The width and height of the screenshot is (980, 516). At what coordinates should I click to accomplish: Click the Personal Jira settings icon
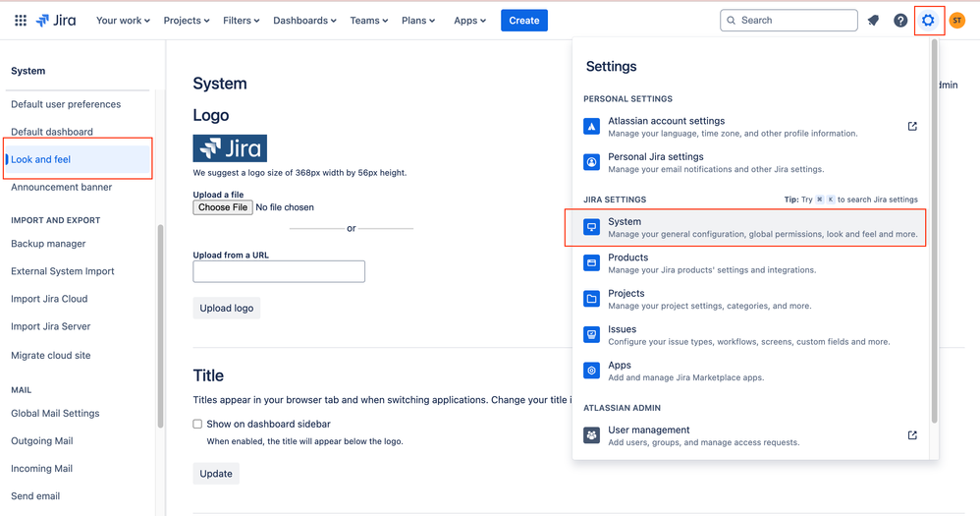591,162
